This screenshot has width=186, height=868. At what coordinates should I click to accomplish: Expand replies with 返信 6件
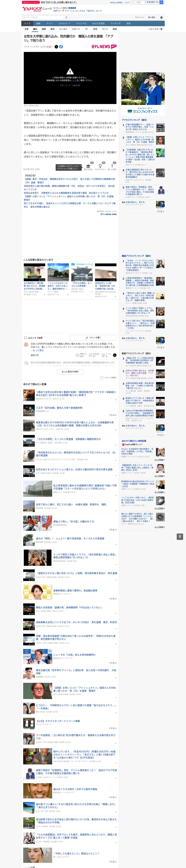(35, 355)
